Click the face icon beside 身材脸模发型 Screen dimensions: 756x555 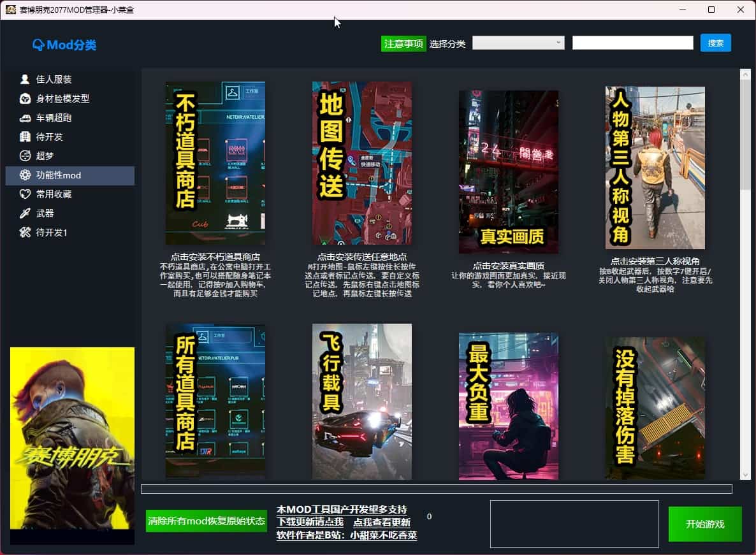25,99
